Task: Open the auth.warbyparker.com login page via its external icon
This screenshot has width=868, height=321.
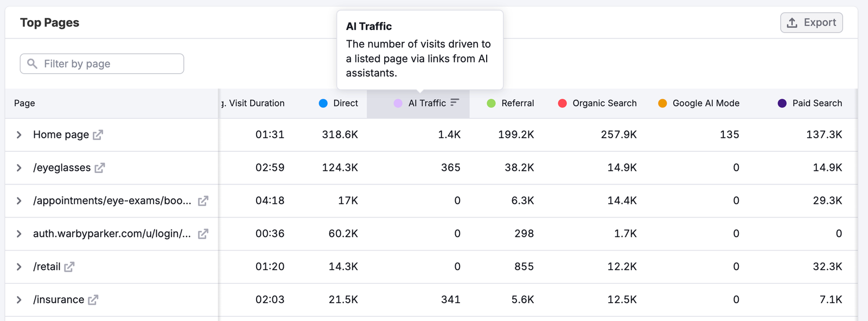Action: [202, 234]
